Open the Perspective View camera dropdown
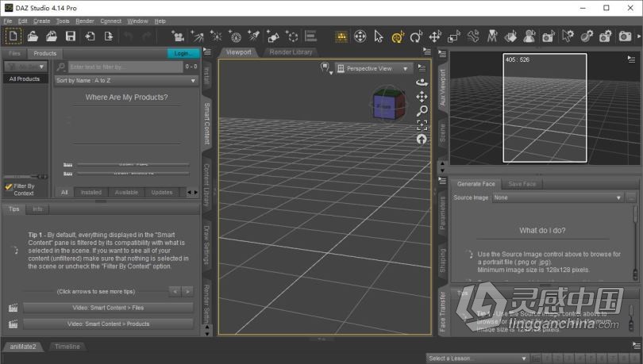Viewport: 643px width, 364px height. click(x=373, y=69)
